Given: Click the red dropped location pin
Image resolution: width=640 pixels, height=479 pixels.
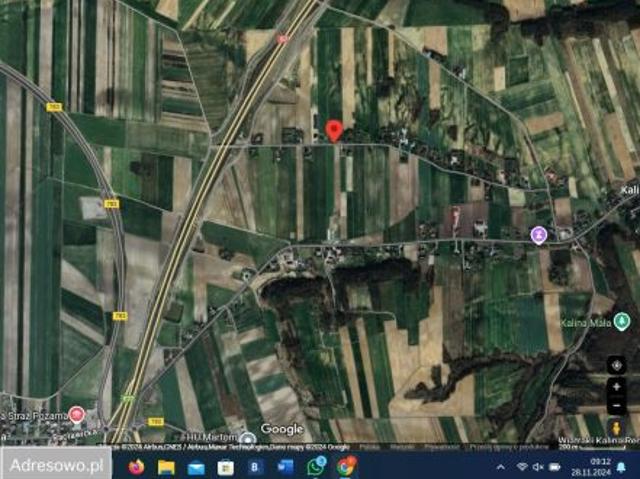Looking at the screenshot, I should coord(334,131).
